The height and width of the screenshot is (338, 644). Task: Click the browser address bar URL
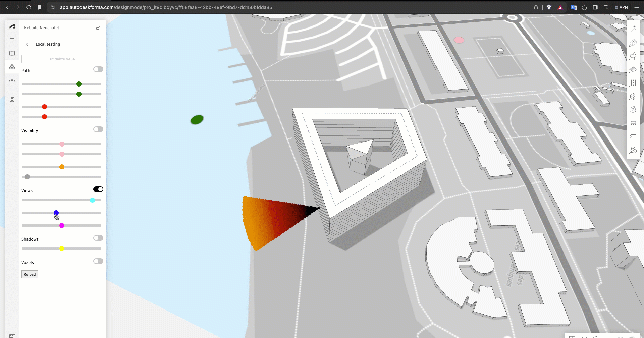(x=166, y=7)
